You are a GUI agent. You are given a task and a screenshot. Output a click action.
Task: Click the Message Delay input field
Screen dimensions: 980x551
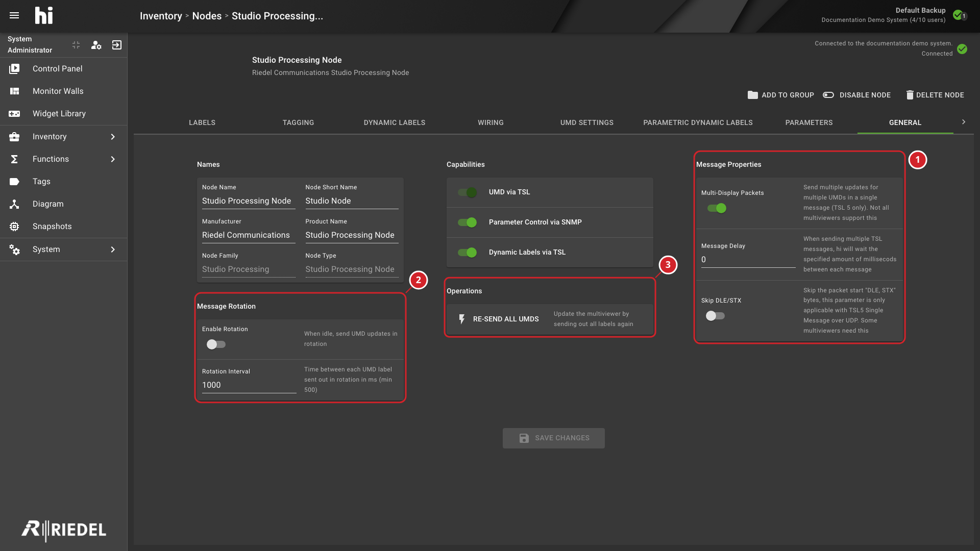pyautogui.click(x=748, y=259)
